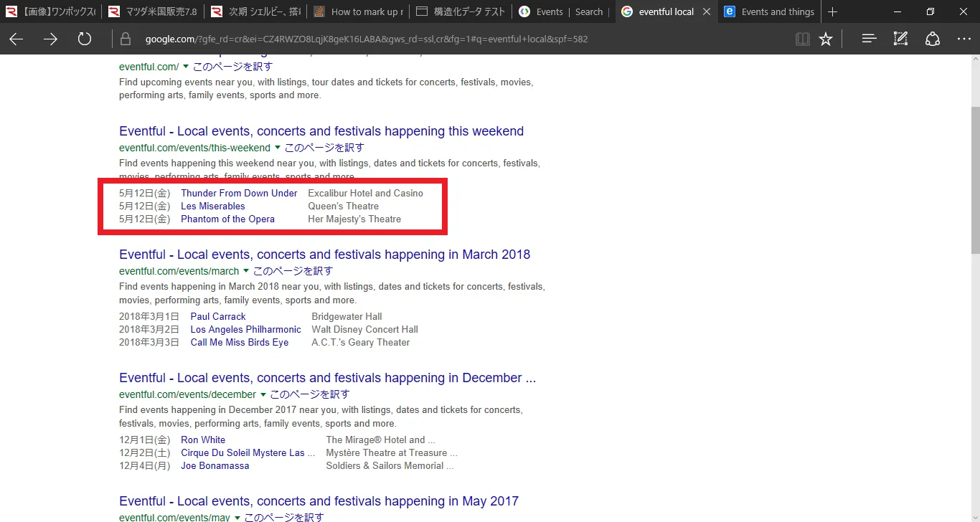Click the 'Soldiers & Sailors Memorial ...' venue text
Viewport: 980px width, 522px height.
(390, 465)
